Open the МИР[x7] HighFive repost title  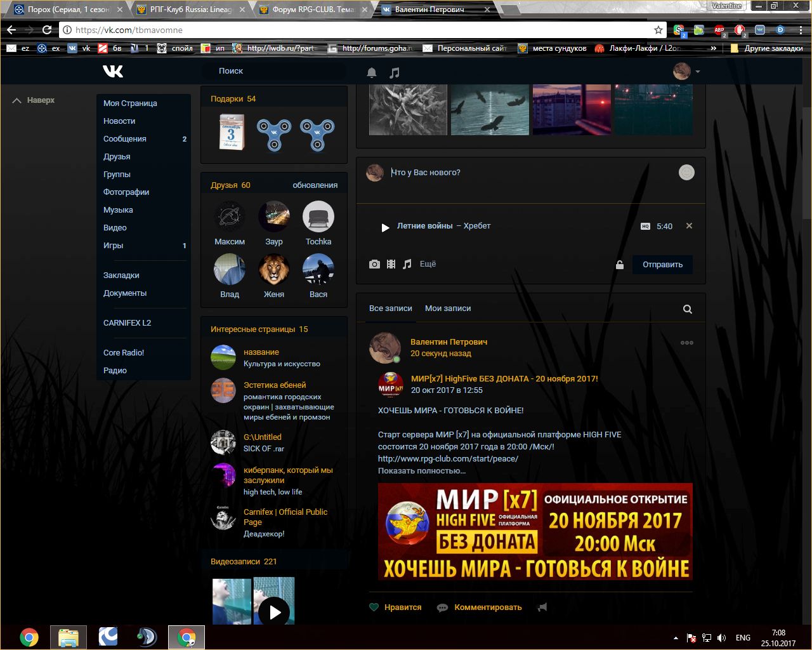pyautogui.click(x=504, y=379)
